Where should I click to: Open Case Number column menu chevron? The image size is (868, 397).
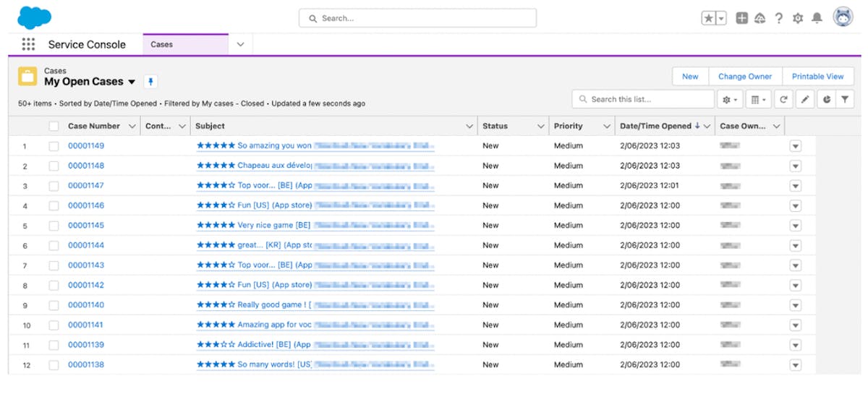coord(132,126)
